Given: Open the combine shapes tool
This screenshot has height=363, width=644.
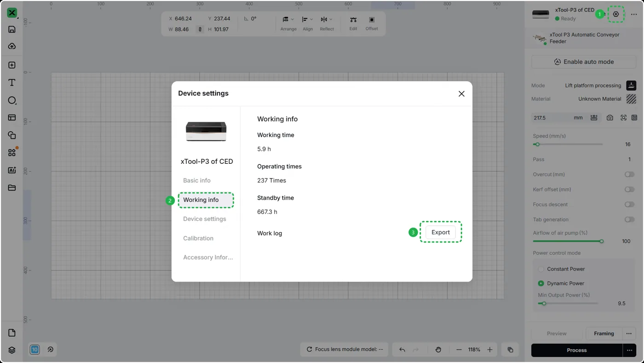Looking at the screenshot, I should click(12, 135).
